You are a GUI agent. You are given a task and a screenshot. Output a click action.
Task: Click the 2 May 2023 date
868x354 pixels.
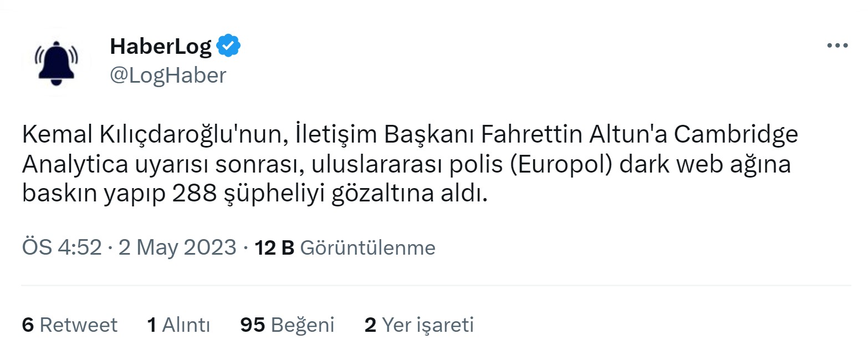pos(177,247)
